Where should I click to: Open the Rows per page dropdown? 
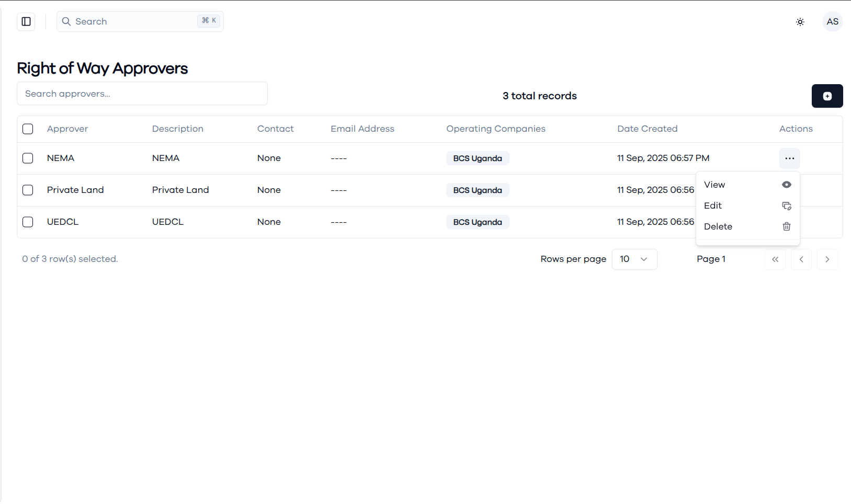[634, 259]
